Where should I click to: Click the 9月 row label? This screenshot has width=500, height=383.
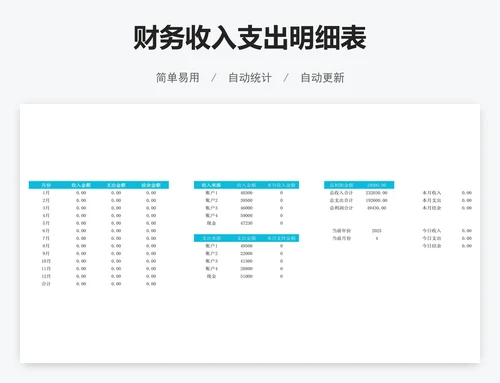46,253
